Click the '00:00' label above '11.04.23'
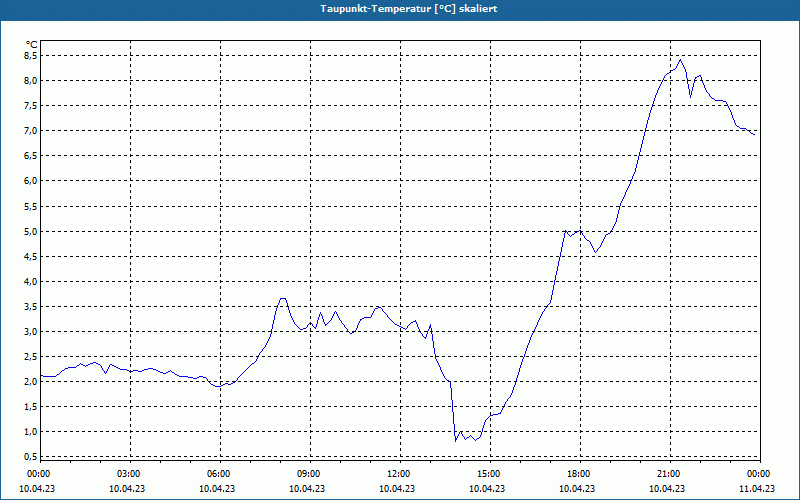800x500 pixels. tap(760, 474)
